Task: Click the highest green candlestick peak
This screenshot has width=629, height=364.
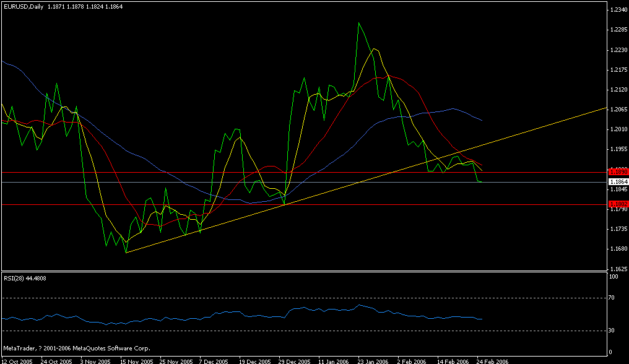Action: 359,24
